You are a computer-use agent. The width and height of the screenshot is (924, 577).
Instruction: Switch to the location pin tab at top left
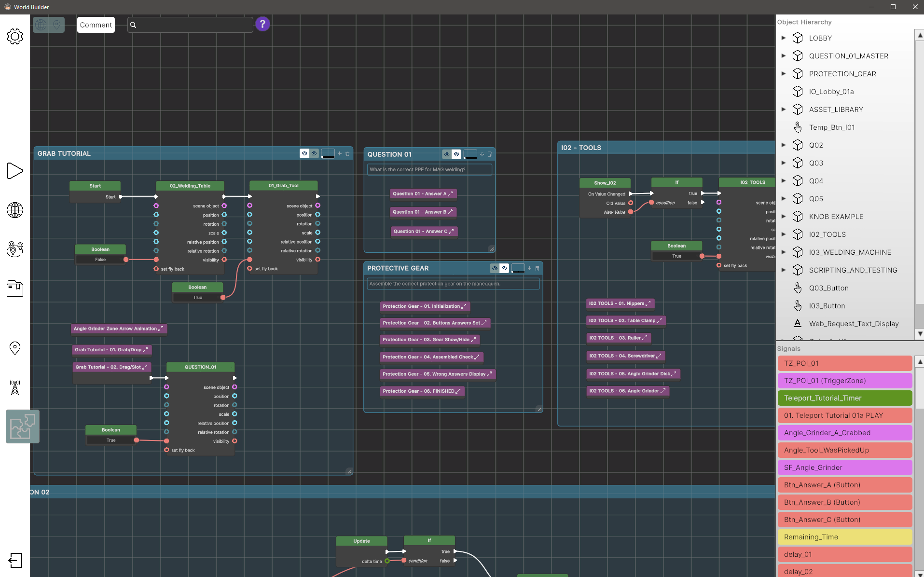[56, 24]
